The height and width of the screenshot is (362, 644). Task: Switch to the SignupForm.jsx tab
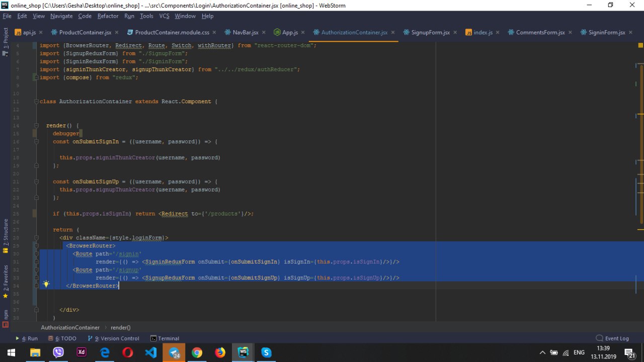pyautogui.click(x=430, y=32)
